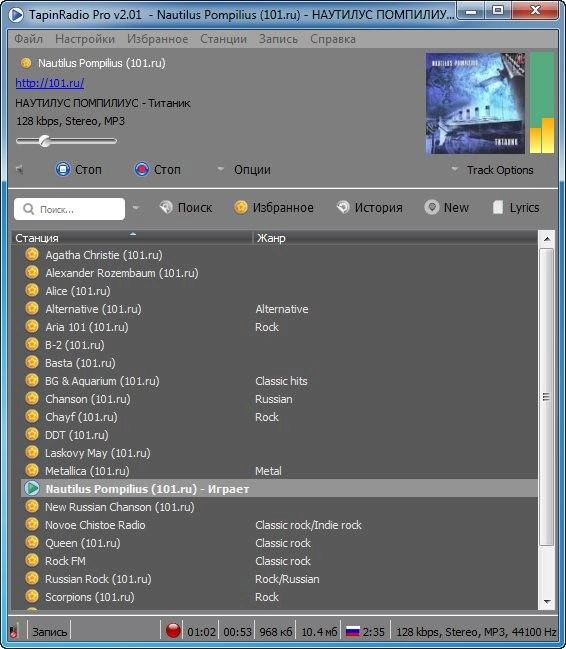The height and width of the screenshot is (649, 566).
Task: Open the Станции menu
Action: click(224, 39)
